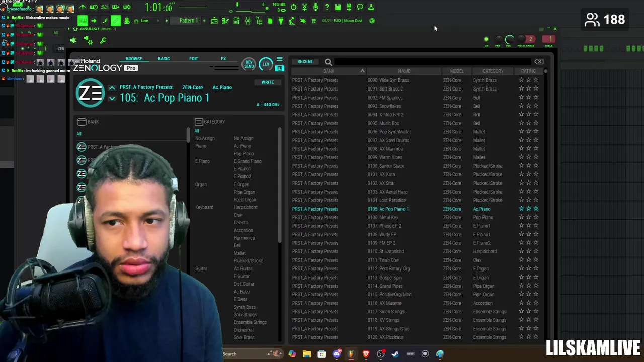
Task: Click the search magnifier in ZENOLOGY browser
Action: coord(328,62)
